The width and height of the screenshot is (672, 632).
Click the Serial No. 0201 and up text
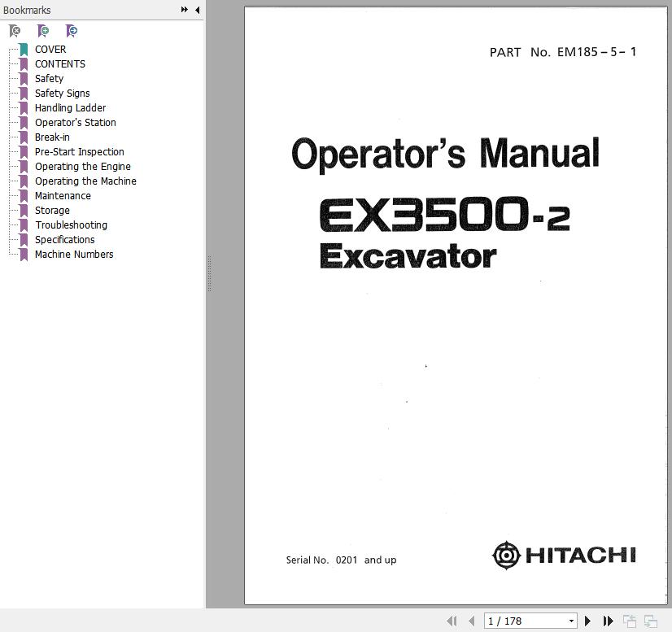click(x=341, y=560)
